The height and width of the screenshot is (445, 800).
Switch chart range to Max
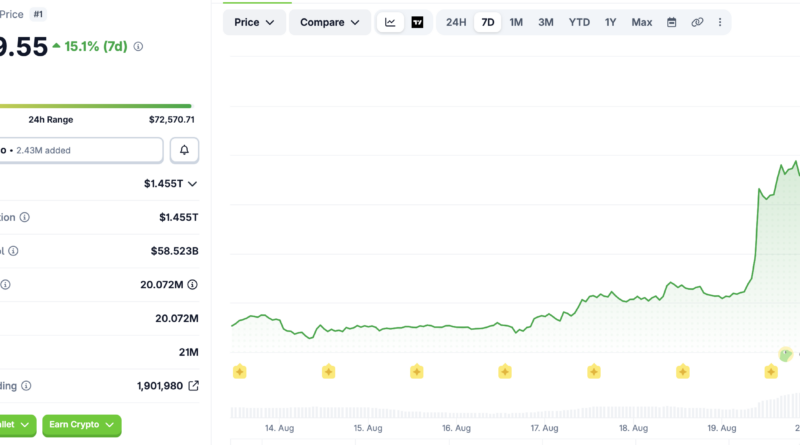tap(641, 22)
